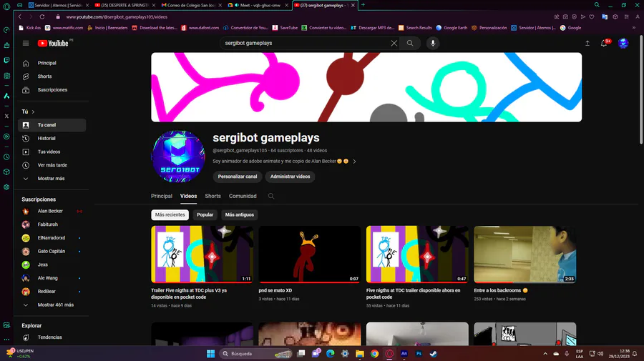The image size is (644, 361).
Task: Show hidden system tray icons
Action: pyautogui.click(x=545, y=353)
